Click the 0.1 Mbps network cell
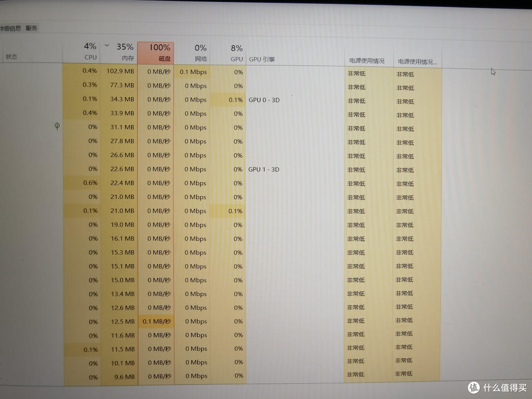Image resolution: width=532 pixels, height=399 pixels. 193,72
